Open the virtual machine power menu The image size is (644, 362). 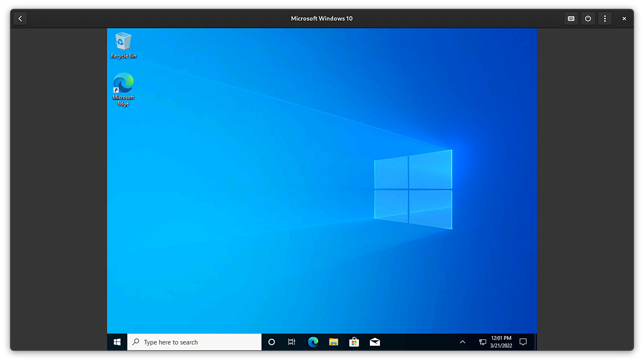click(x=588, y=18)
